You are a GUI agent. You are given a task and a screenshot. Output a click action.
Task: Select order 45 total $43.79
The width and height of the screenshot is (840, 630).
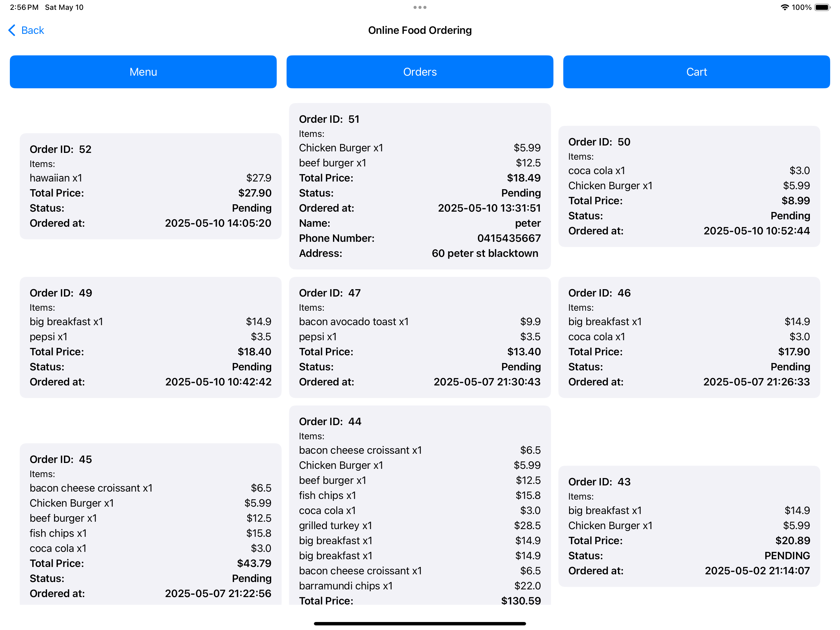point(255,564)
